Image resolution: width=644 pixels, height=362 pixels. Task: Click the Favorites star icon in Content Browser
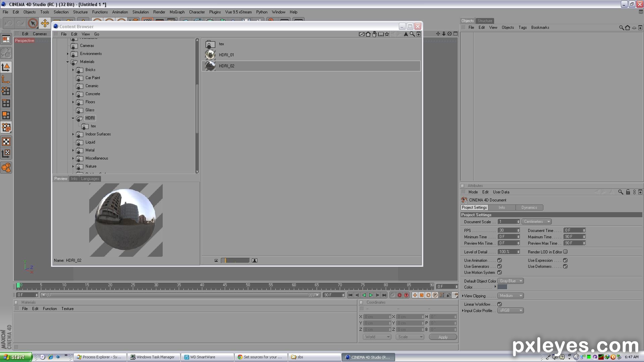tap(387, 34)
